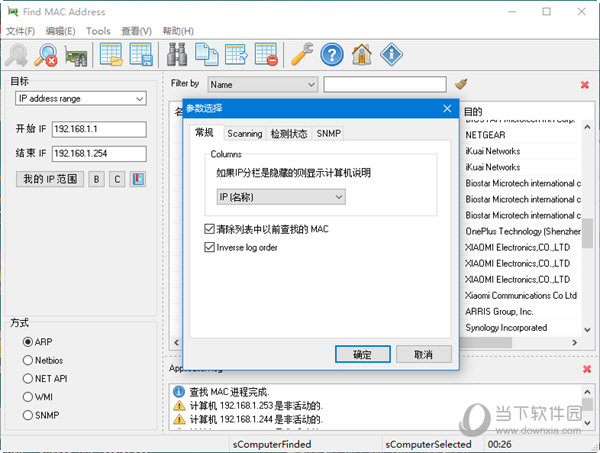
Task: Select the SNMP method radio button
Action: click(x=28, y=415)
